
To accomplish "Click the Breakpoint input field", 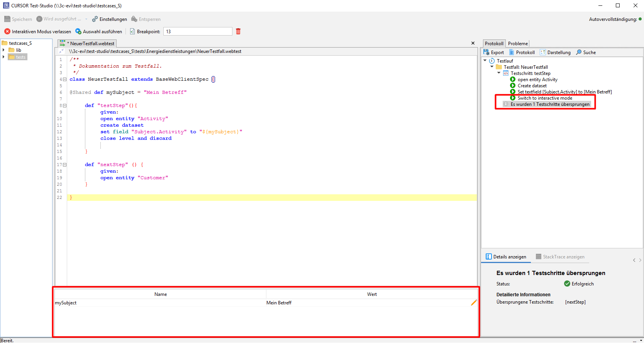I will tap(198, 32).
